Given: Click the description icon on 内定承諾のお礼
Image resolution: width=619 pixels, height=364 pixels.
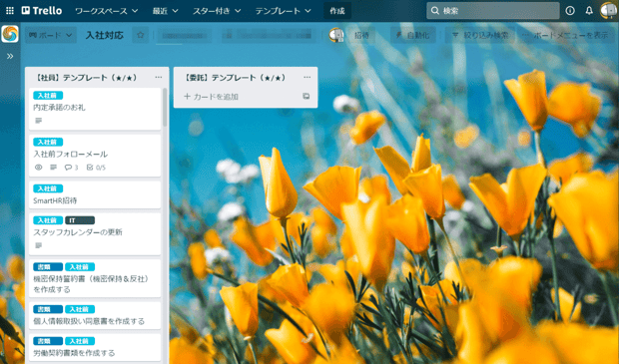Looking at the screenshot, I should [x=38, y=121].
